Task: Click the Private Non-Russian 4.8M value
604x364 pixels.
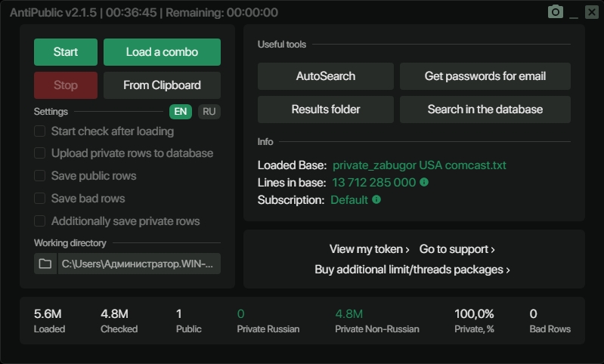Action: coord(349,314)
